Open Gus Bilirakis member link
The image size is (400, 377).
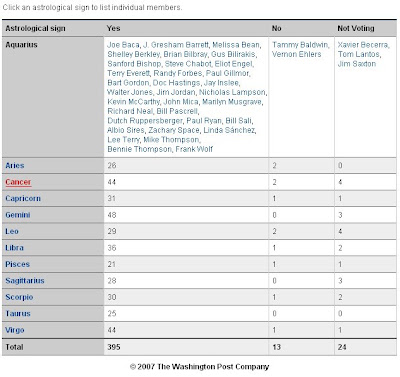[233, 54]
